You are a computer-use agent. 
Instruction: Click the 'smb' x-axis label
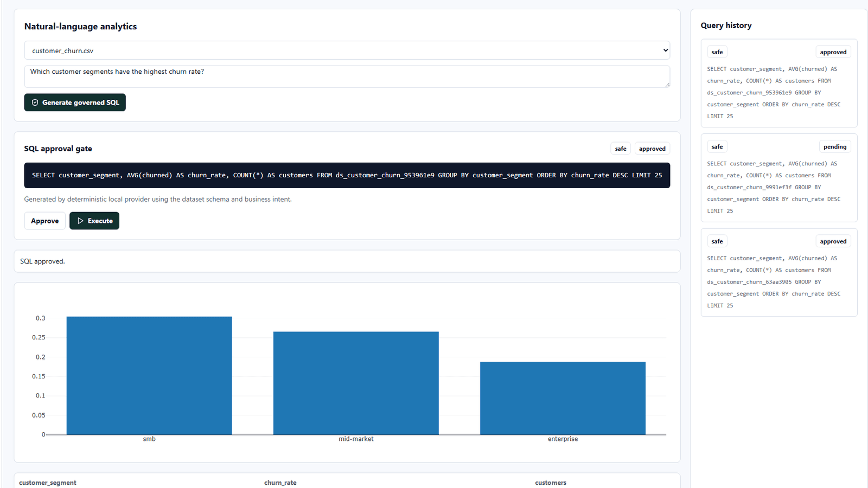click(x=149, y=439)
